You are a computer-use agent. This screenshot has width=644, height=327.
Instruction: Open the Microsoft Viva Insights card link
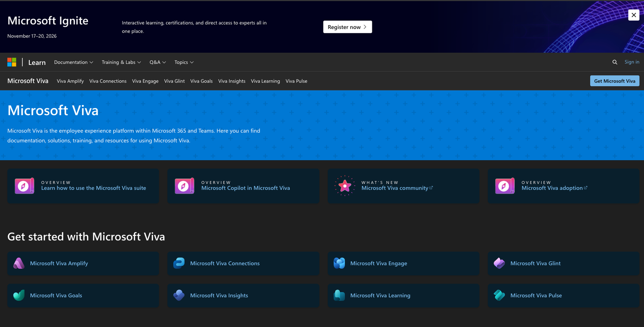click(219, 295)
